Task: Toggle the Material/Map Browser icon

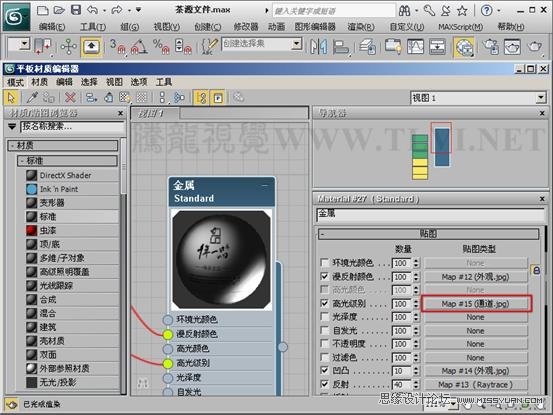Action: tap(201, 97)
